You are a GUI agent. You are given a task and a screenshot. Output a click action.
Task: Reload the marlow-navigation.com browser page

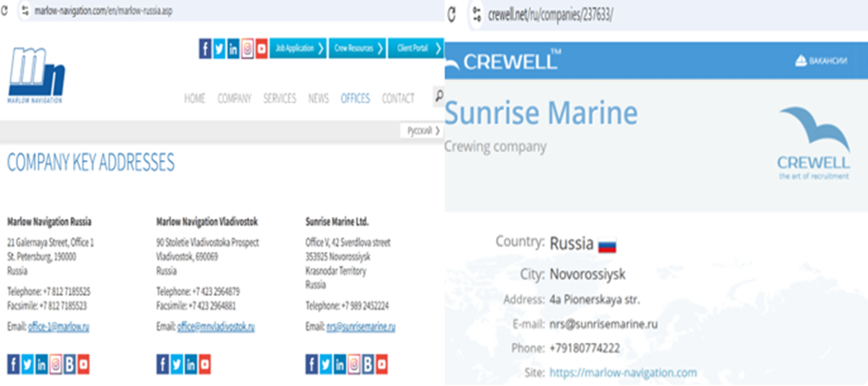pyautogui.click(x=4, y=10)
